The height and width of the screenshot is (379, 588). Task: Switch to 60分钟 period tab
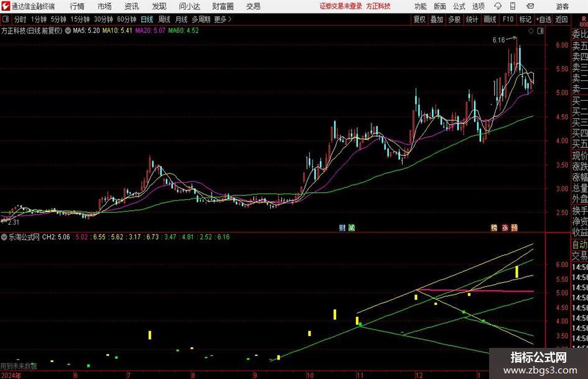[127, 19]
